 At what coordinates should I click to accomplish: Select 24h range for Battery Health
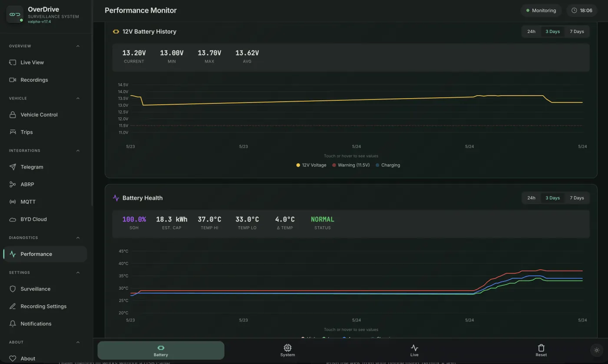pos(531,198)
